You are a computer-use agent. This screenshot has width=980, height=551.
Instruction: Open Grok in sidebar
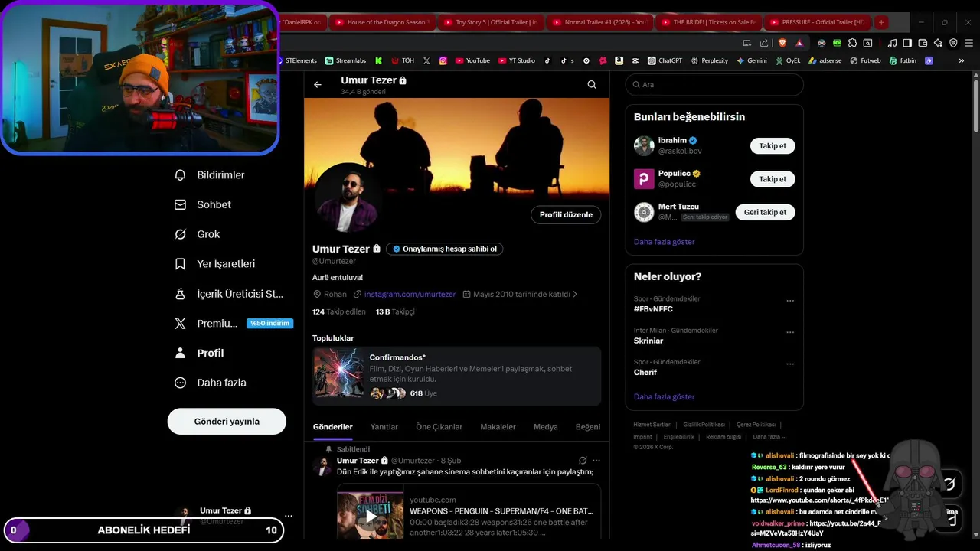(x=198, y=234)
